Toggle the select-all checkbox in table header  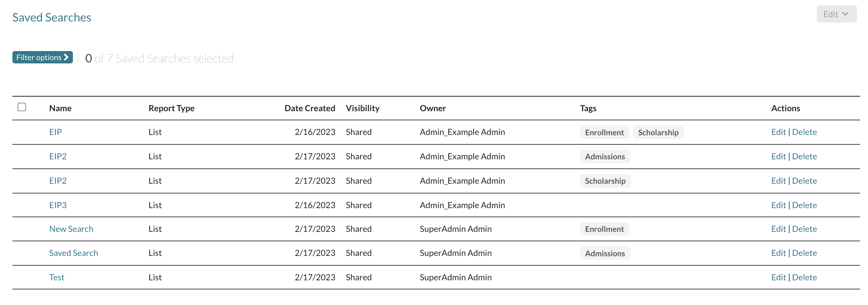pos(22,107)
